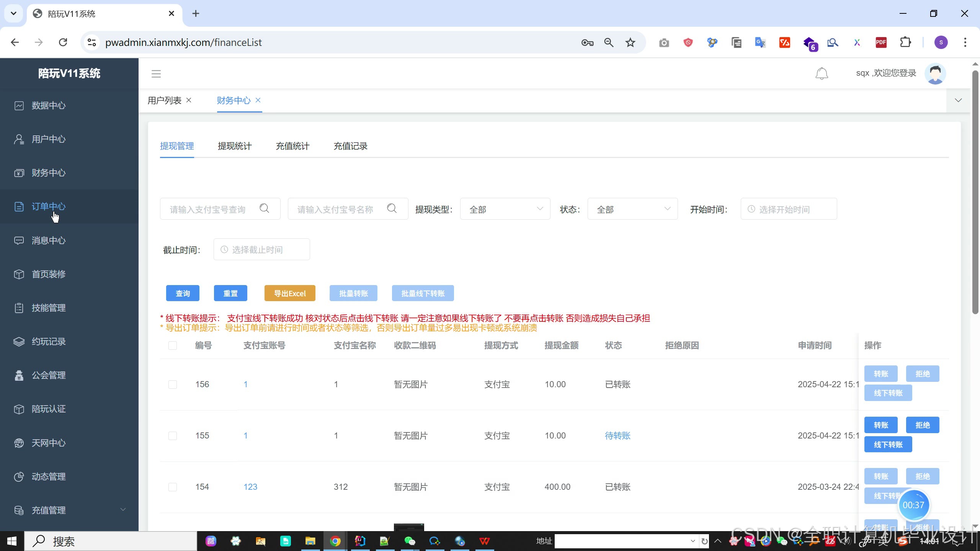
Task: Click the 导出Excel button
Action: point(290,293)
